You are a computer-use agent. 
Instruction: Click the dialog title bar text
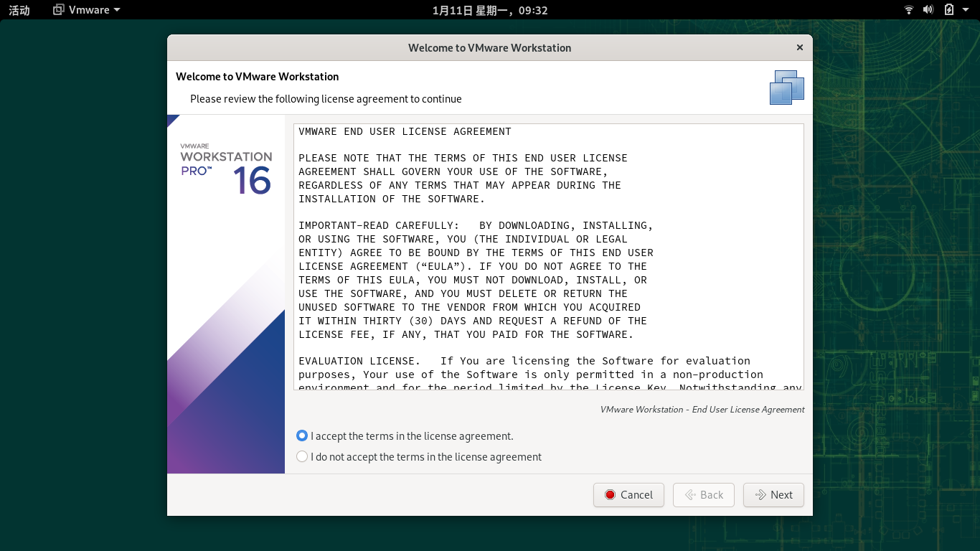tap(490, 47)
